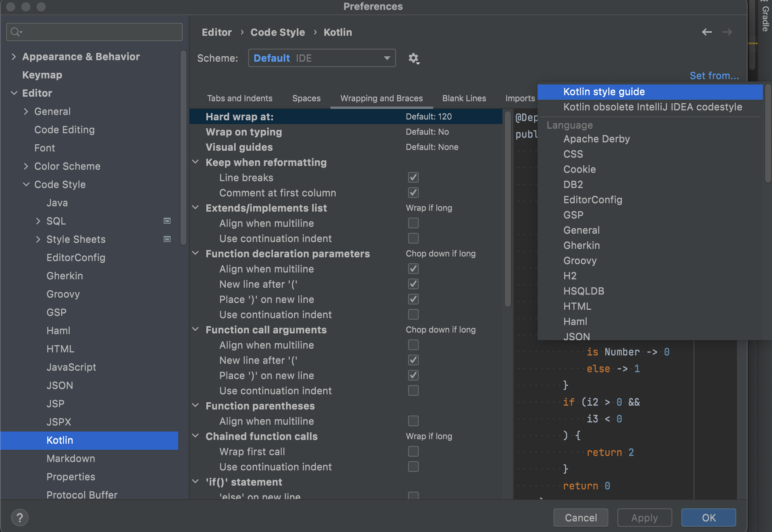Switch to the Blank Lines tab
Viewport: 772px width, 532px height.
coord(464,98)
